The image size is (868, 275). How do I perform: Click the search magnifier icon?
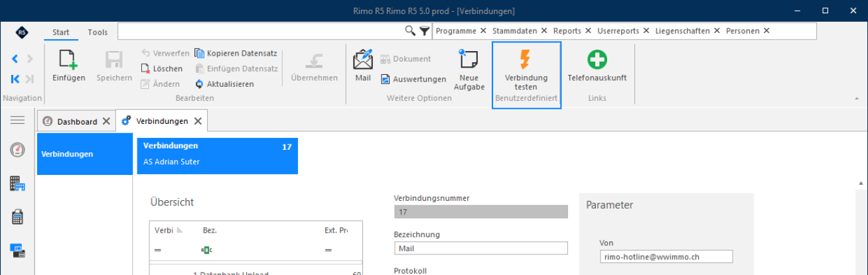pos(411,30)
